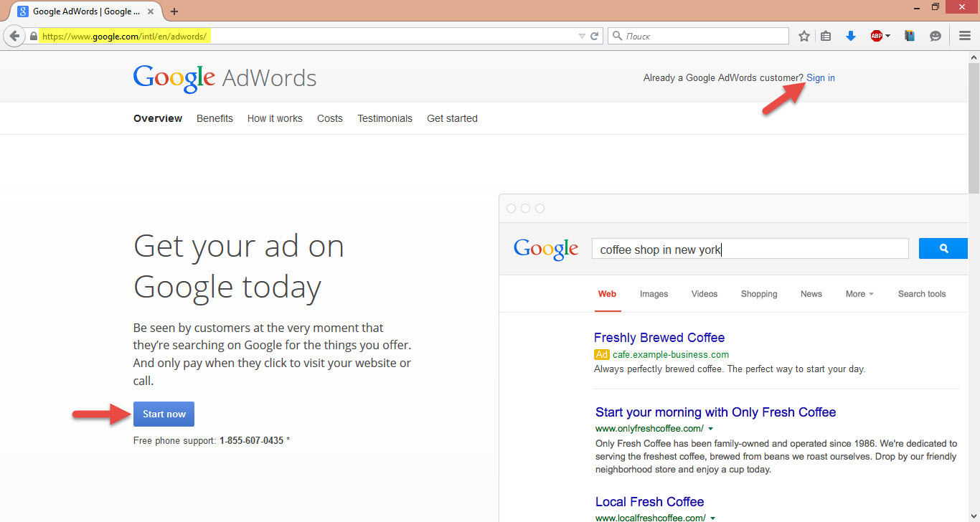
Task: Open Search tools
Action: 922,294
